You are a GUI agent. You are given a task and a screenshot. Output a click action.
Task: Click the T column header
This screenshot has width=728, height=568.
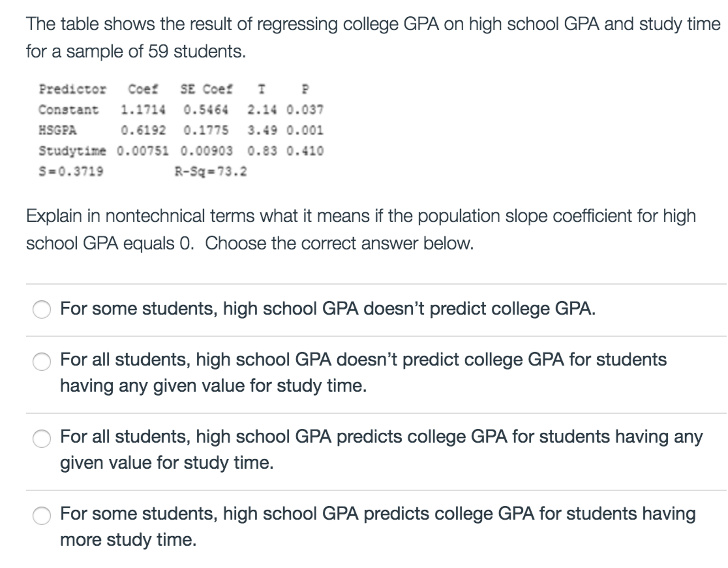click(260, 89)
